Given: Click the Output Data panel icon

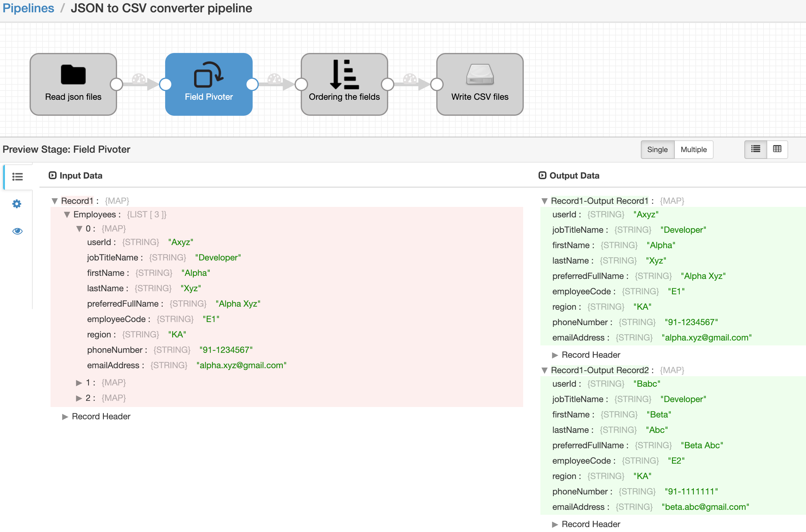Looking at the screenshot, I should (542, 175).
